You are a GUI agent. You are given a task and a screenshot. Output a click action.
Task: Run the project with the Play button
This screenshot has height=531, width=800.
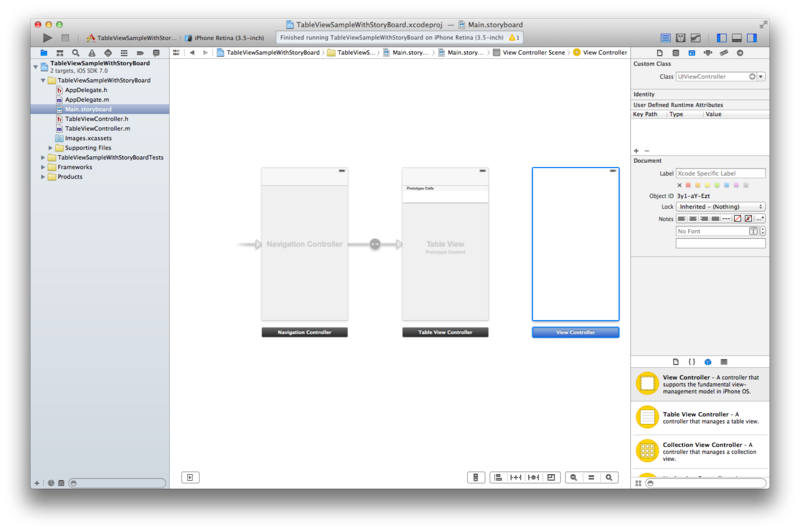(x=47, y=38)
